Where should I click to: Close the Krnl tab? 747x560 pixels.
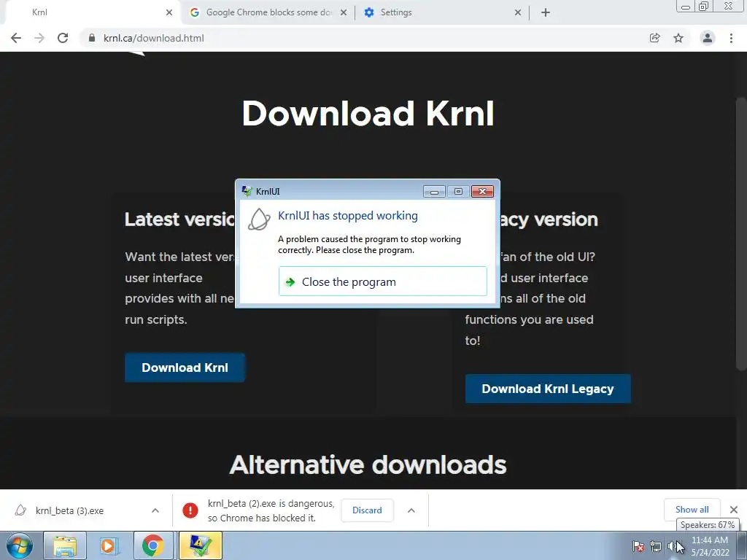tap(169, 13)
